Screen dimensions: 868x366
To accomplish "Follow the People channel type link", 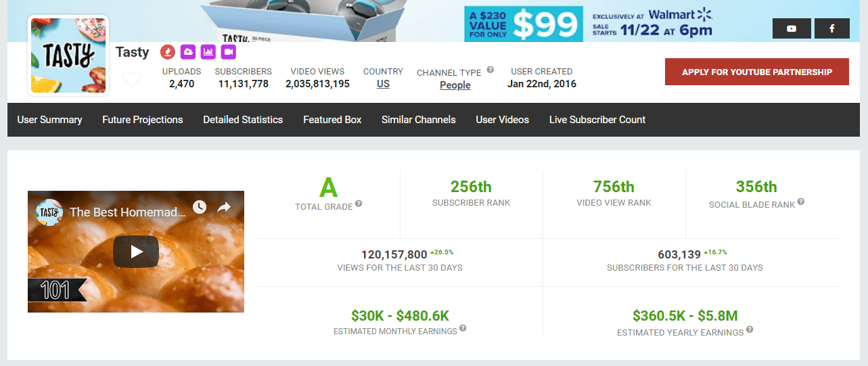I will tap(455, 85).
